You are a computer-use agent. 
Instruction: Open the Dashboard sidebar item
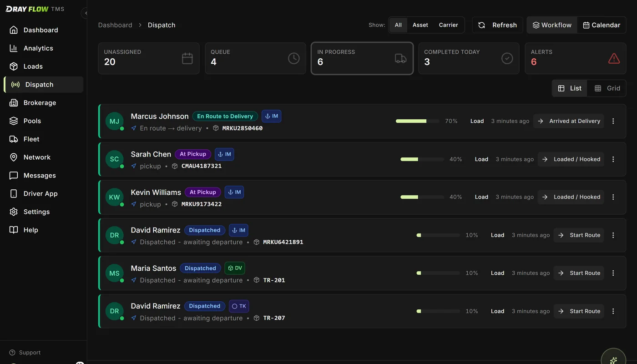(43, 30)
